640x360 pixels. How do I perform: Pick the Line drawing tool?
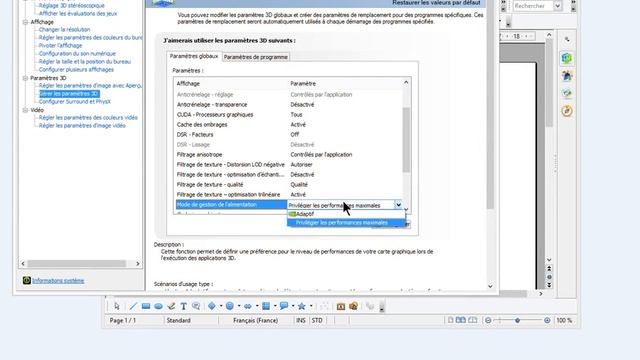click(133, 306)
